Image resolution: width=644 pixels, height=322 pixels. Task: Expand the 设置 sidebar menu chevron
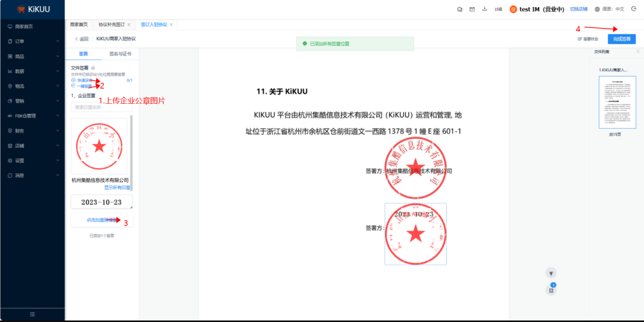tap(57, 160)
